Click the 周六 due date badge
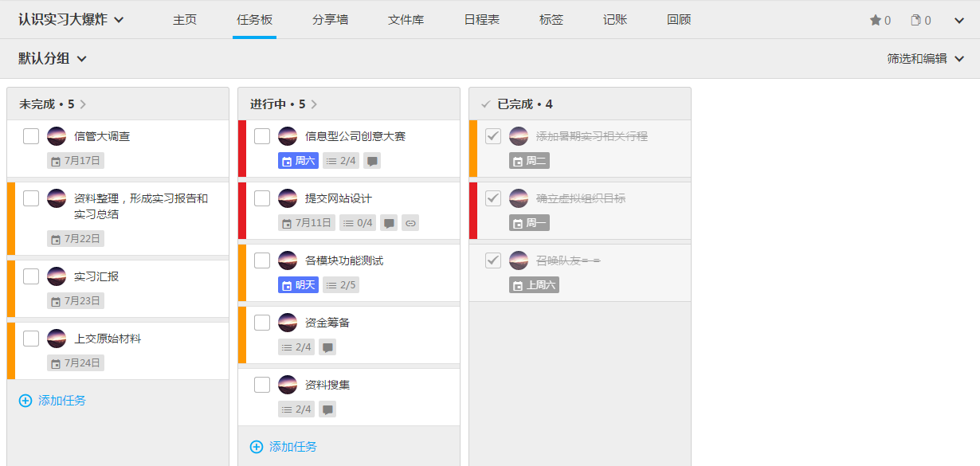Screen dimensions: 980x466 click(x=298, y=161)
